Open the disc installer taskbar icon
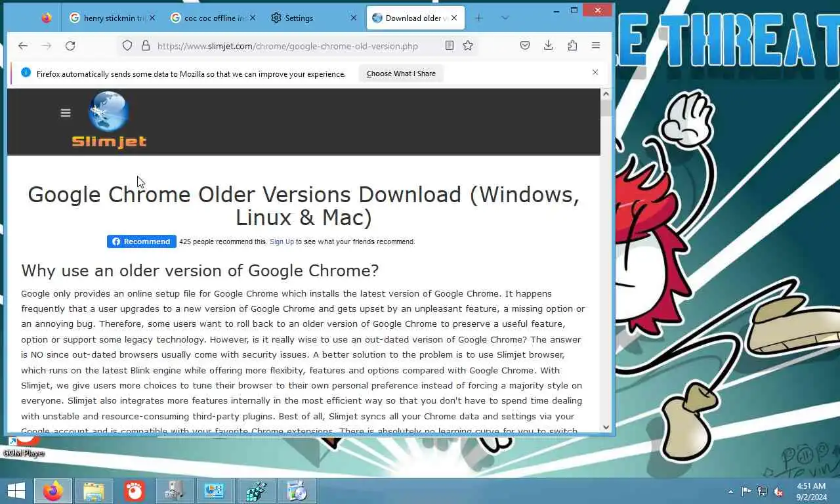 tap(297, 491)
